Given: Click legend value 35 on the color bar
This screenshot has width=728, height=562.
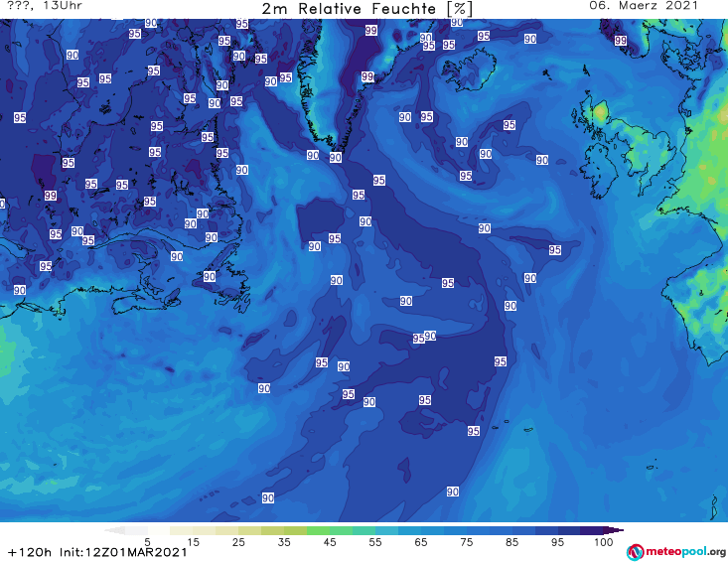Looking at the screenshot, I should click(x=284, y=542).
